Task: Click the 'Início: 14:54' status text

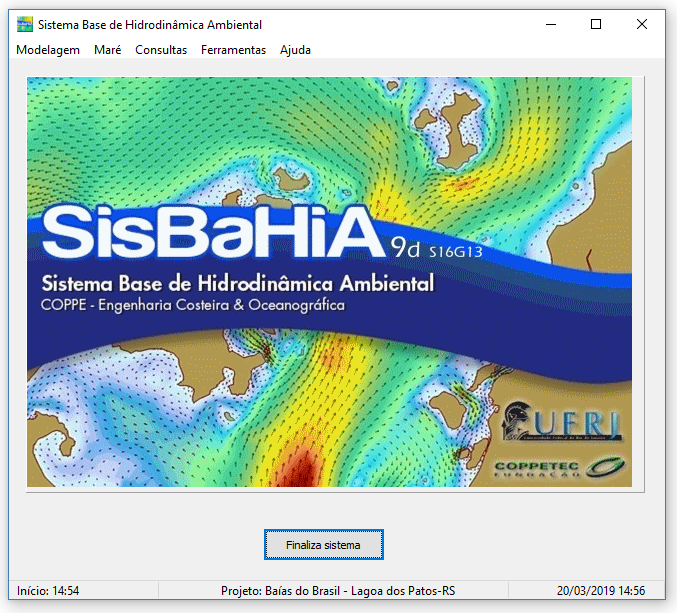Action: point(48,591)
